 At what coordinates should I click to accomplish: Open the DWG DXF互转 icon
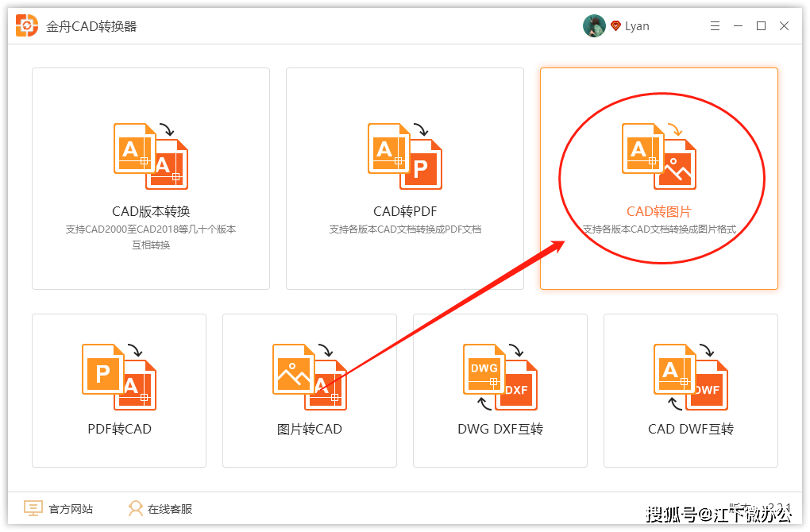[x=500, y=376]
